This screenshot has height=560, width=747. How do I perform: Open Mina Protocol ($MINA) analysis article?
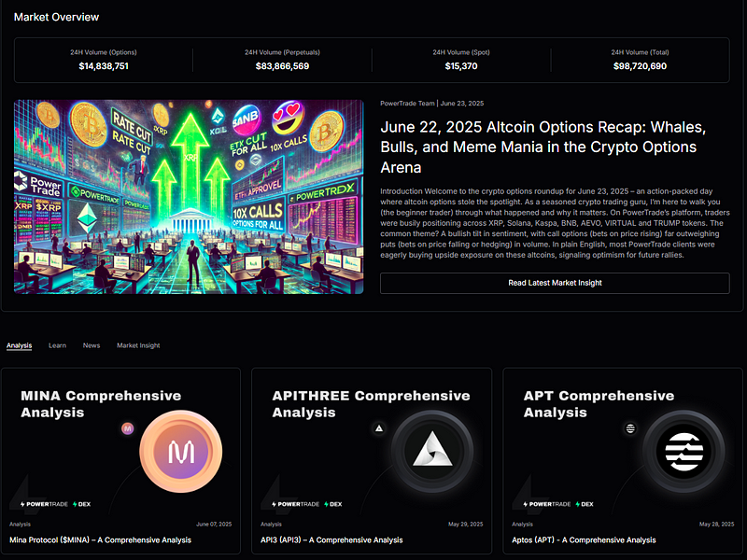tap(100, 540)
